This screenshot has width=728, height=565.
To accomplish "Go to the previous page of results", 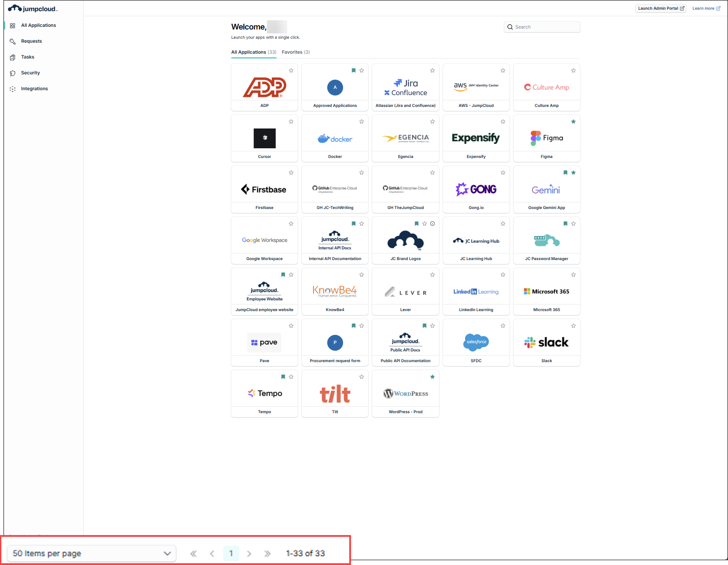I will (x=212, y=554).
